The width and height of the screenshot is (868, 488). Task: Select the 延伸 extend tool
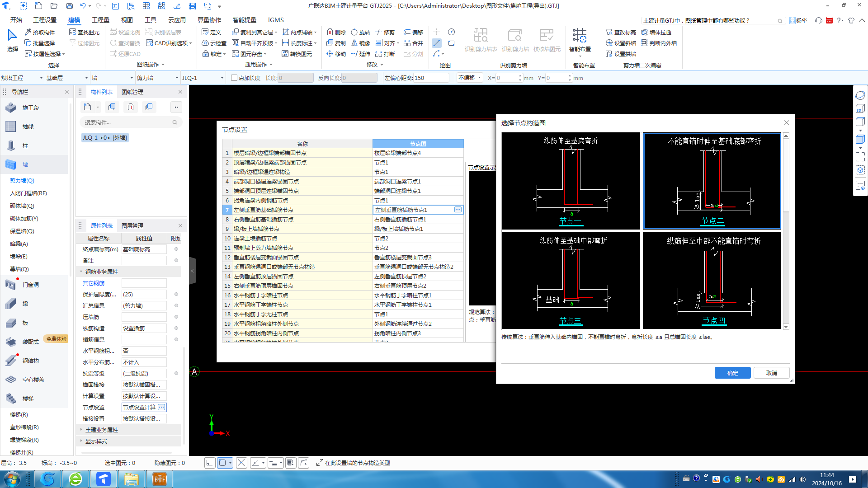[361, 54]
